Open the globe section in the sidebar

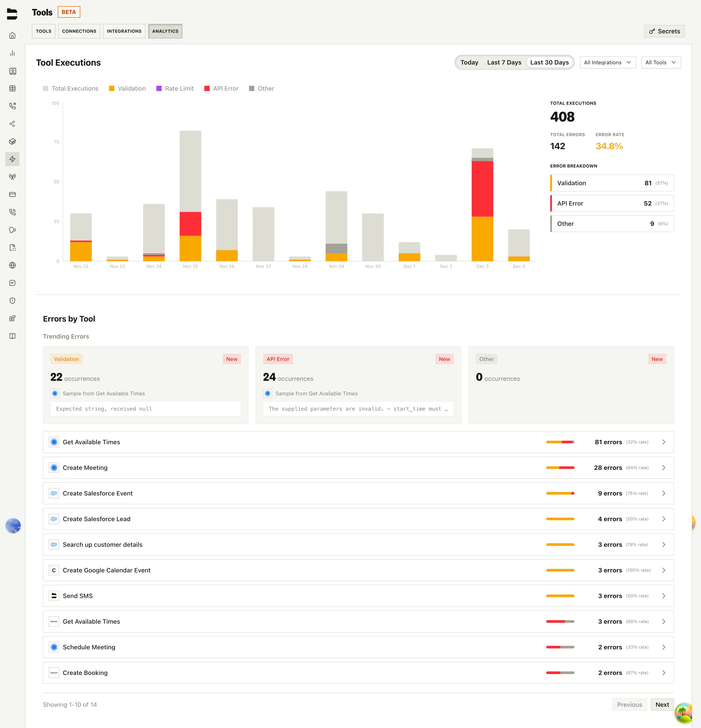(13, 265)
